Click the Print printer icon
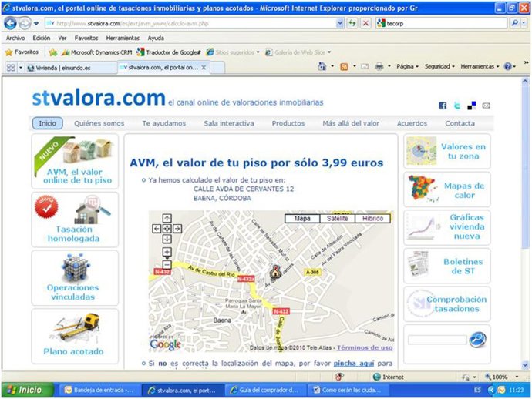Image resolution: width=532 pixels, height=399 pixels. [379, 67]
